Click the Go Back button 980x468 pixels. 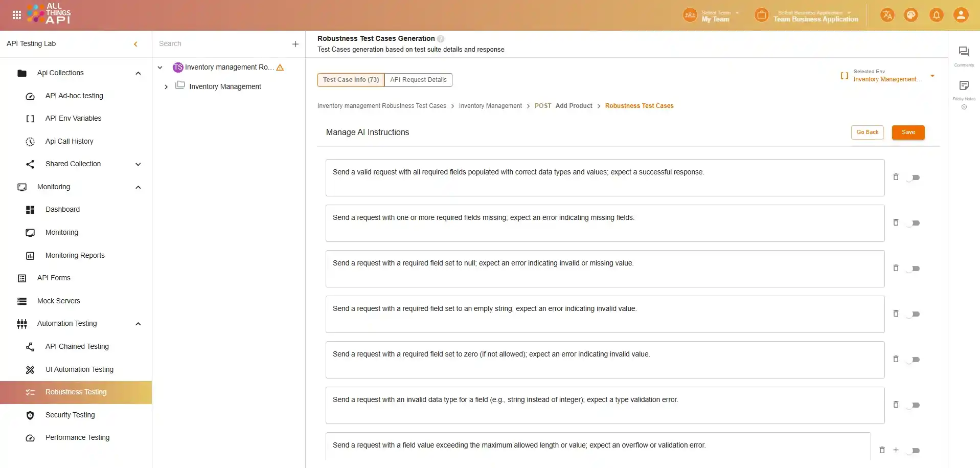click(867, 132)
